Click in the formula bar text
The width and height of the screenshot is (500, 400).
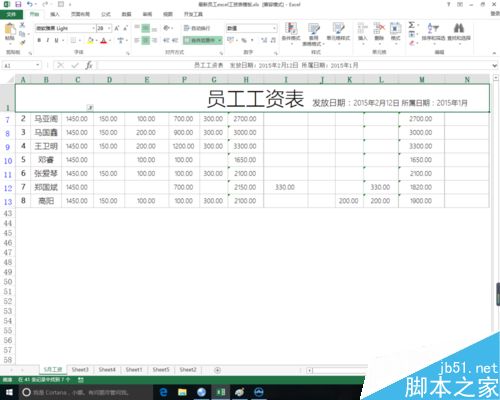point(276,65)
